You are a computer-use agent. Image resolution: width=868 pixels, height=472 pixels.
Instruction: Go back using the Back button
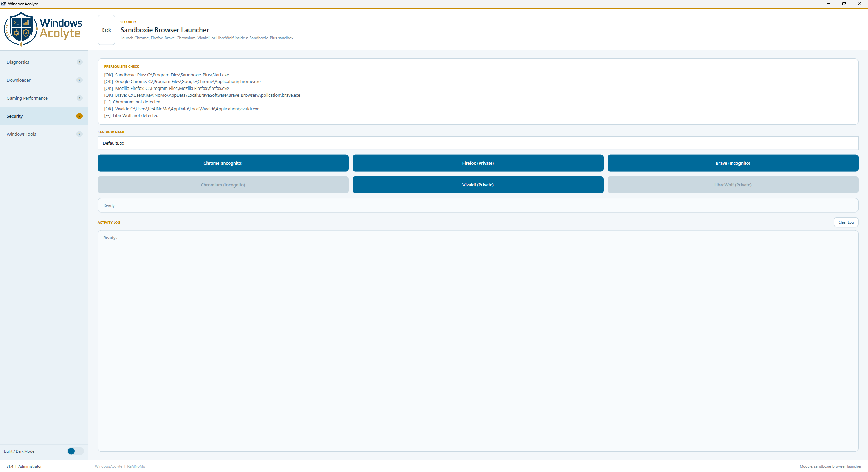pos(106,30)
